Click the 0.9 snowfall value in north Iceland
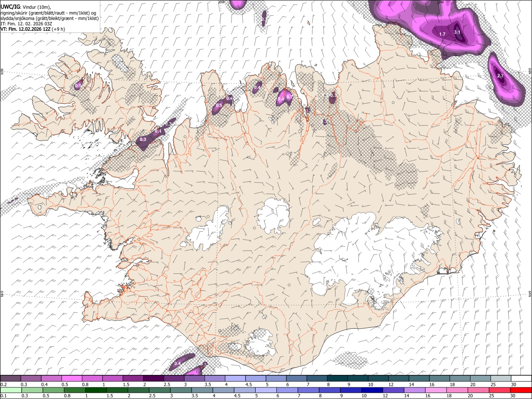Image resolution: width=532 pixels, height=399 pixels. click(281, 99)
